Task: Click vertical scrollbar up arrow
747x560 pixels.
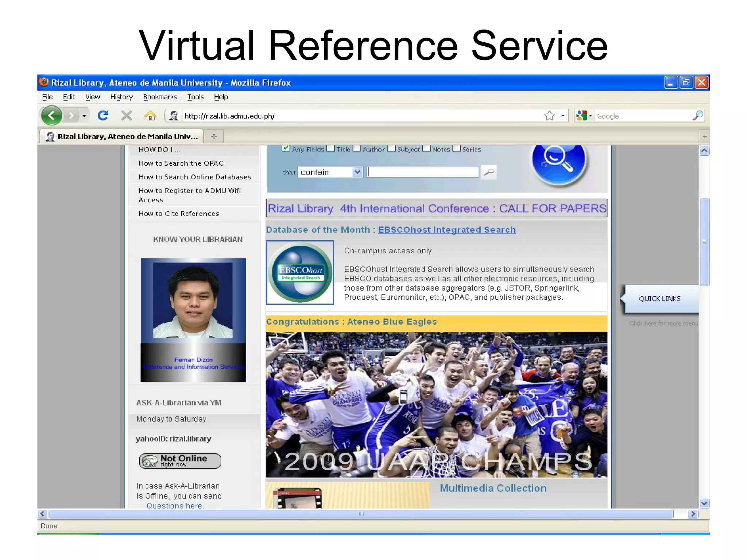Action: 704,151
